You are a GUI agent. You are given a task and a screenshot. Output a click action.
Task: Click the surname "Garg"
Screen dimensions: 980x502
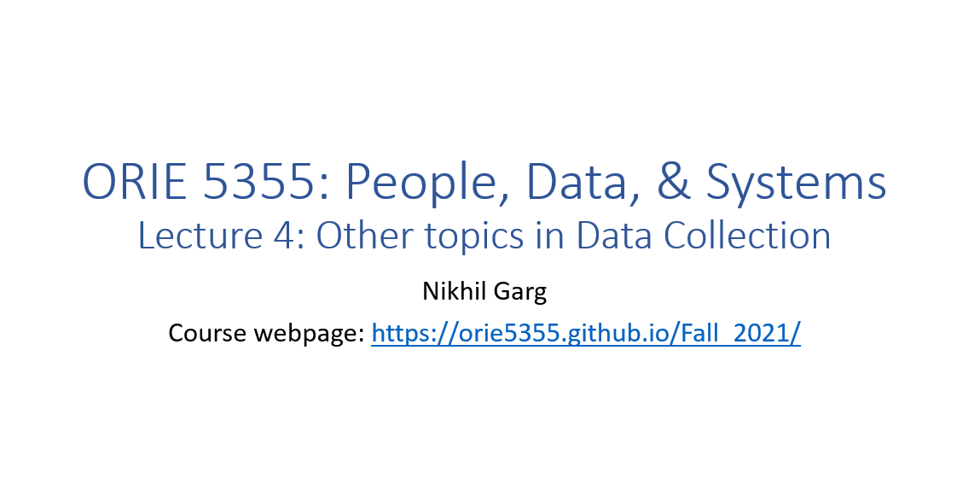[x=519, y=291]
